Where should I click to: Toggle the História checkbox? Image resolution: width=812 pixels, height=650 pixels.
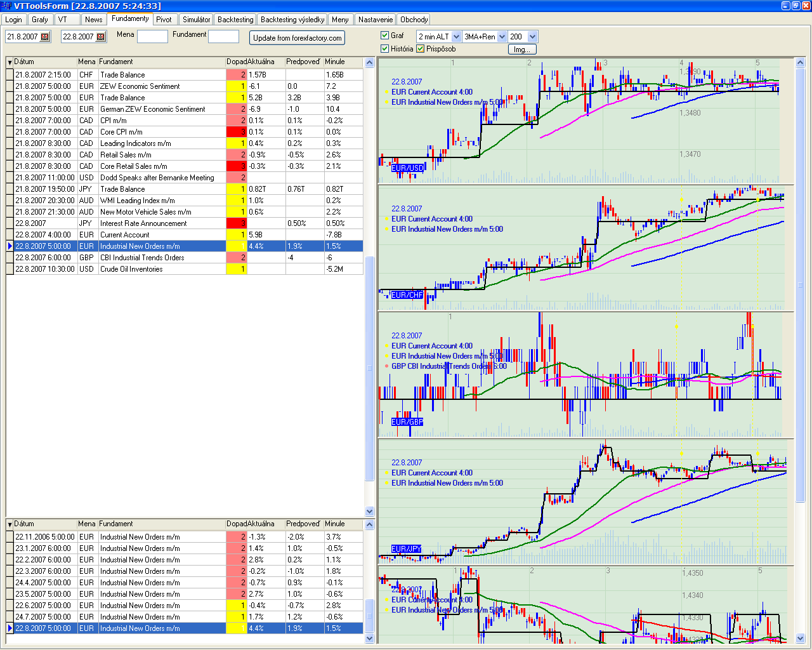[384, 49]
